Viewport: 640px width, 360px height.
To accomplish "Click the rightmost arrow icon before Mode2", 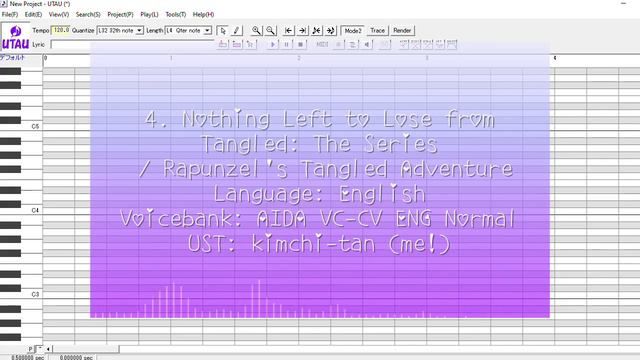I will pyautogui.click(x=330, y=31).
